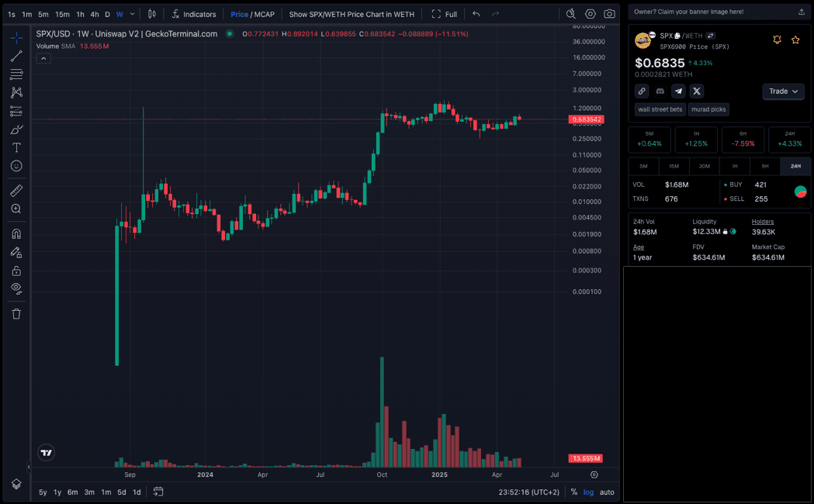Collapse the indicator legend chevron
Viewport: 814px width, 504px height.
(x=43, y=58)
